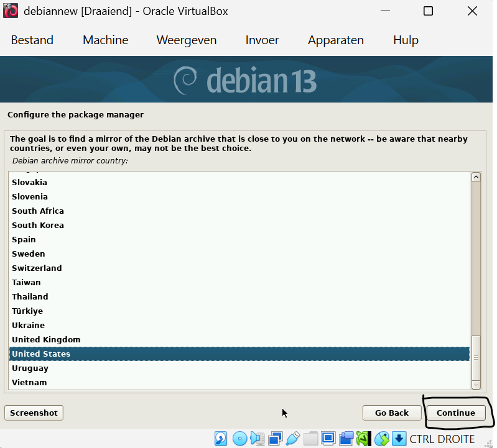Select Thailand in the country list

click(x=239, y=296)
